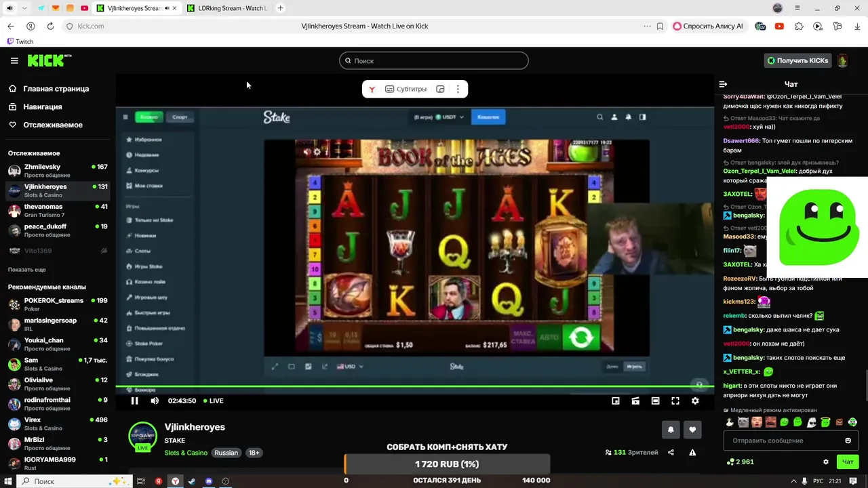
Task: Open Zhmilevsky followed channel
Action: [58, 171]
